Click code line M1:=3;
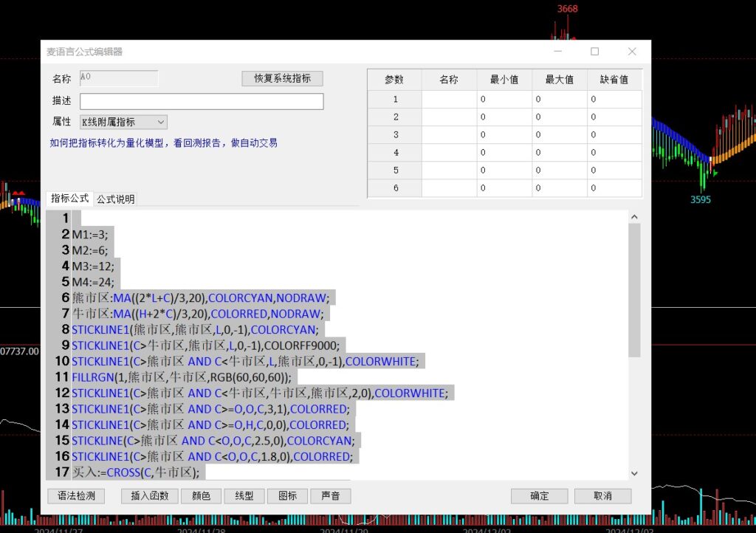 point(90,235)
